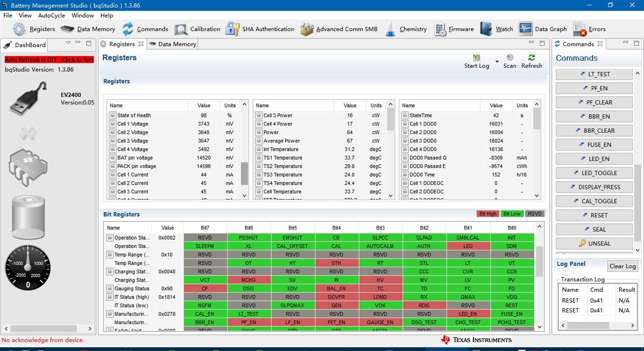Image resolution: width=644 pixels, height=351 pixels.
Task: Open SHA Authentication tool
Action: (x=260, y=29)
